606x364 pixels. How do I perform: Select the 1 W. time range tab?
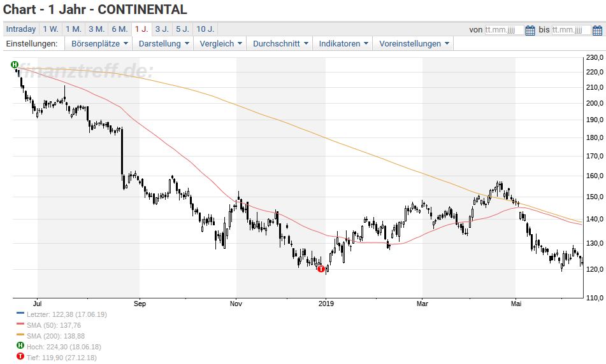(50, 29)
